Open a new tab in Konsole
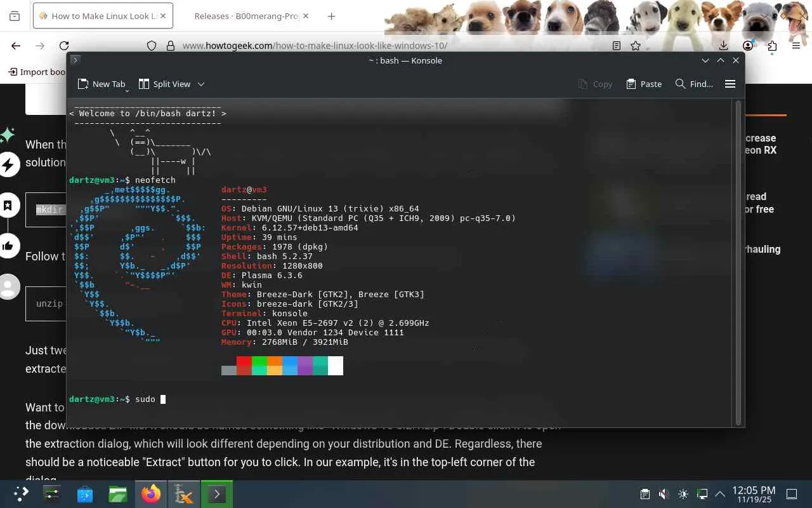This screenshot has width=812, height=508. (x=101, y=84)
